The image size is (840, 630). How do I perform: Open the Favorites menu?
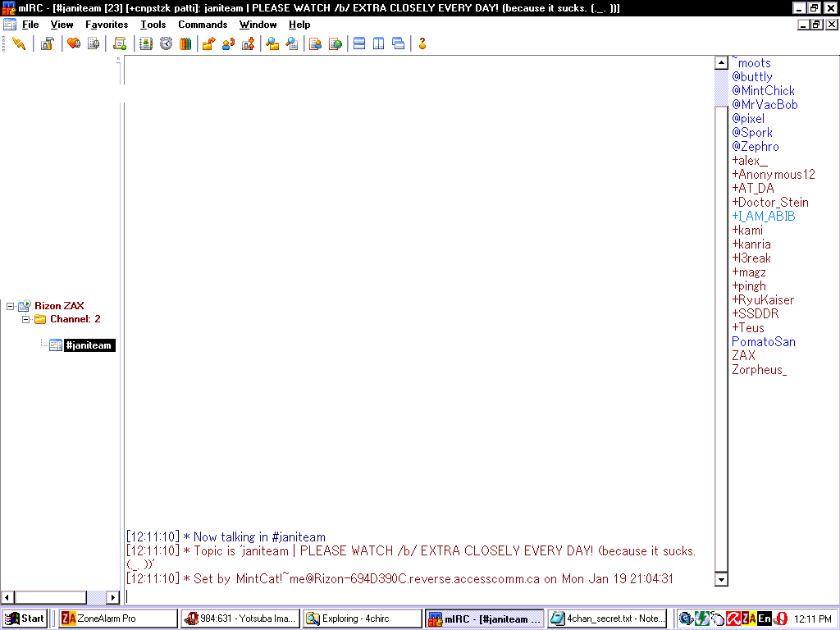click(107, 25)
